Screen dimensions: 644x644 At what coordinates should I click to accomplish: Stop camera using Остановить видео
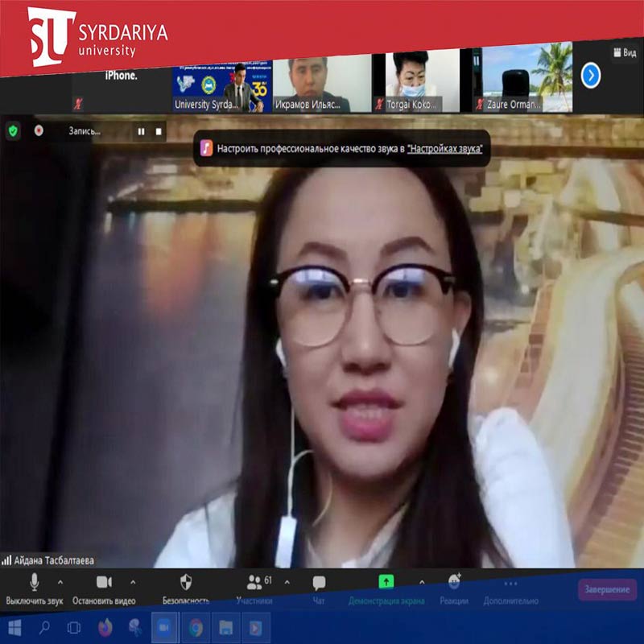point(104,588)
